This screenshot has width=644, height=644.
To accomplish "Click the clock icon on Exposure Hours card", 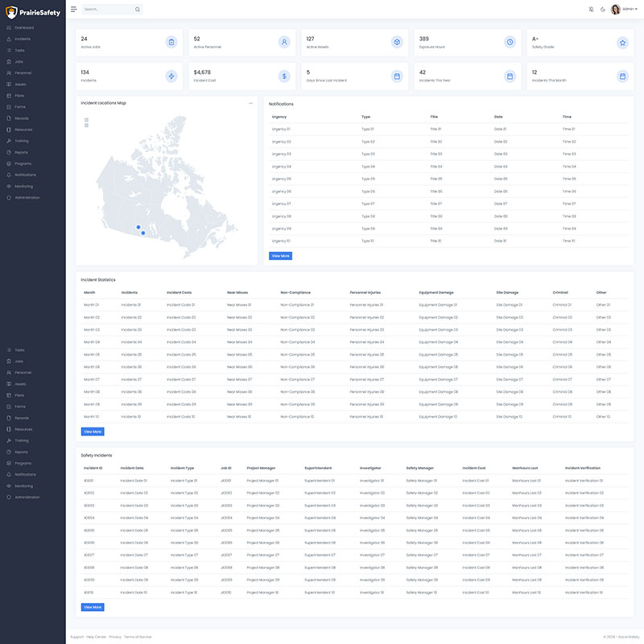I will coord(510,42).
